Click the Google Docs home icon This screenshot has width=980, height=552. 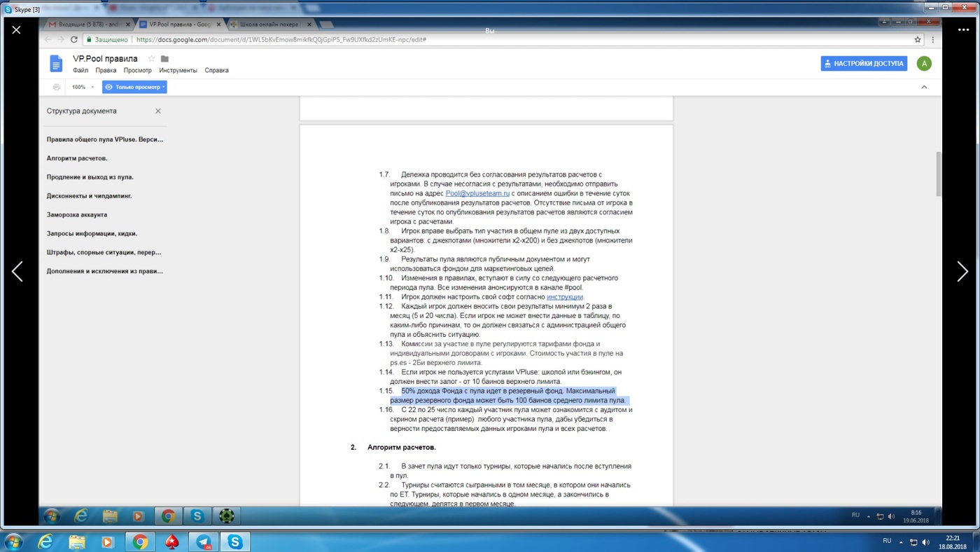point(56,63)
